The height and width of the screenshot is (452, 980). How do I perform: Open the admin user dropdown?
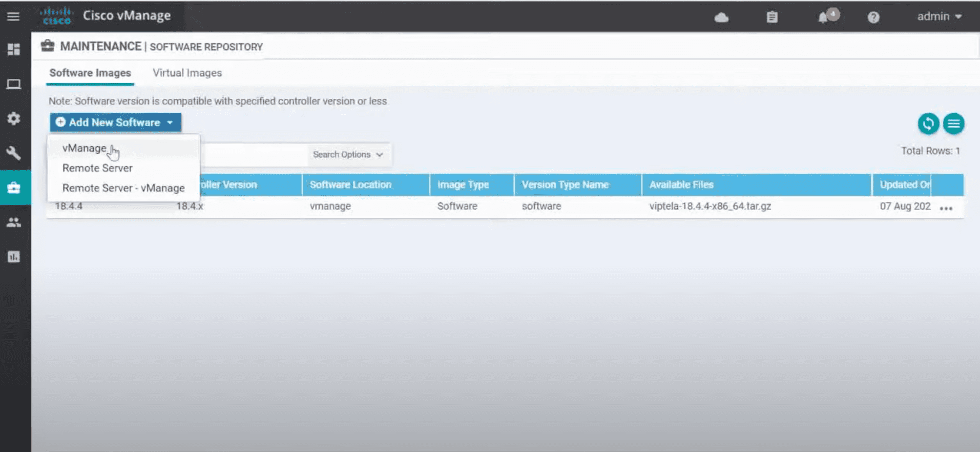click(939, 16)
